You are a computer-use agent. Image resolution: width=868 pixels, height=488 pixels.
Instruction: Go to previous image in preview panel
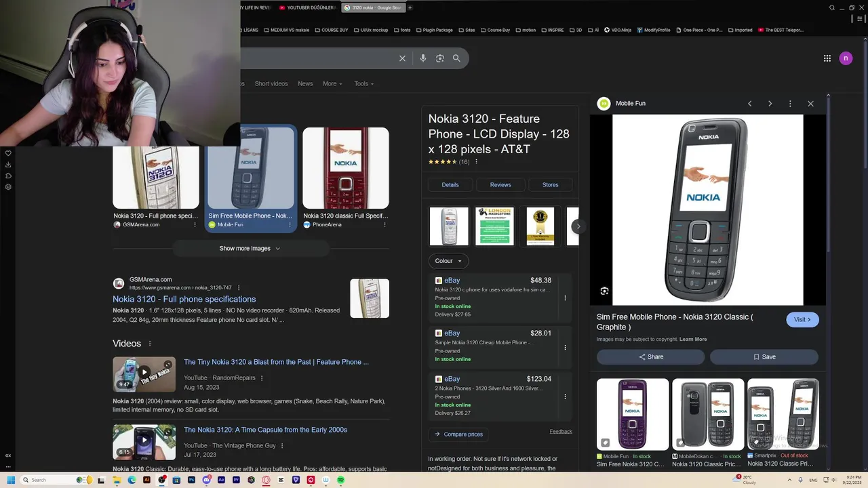point(749,104)
